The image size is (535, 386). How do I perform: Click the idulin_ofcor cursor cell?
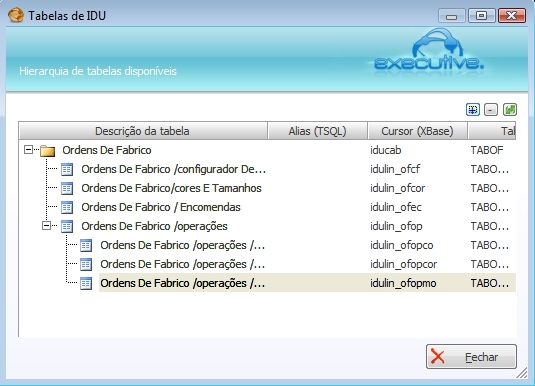pos(397,188)
